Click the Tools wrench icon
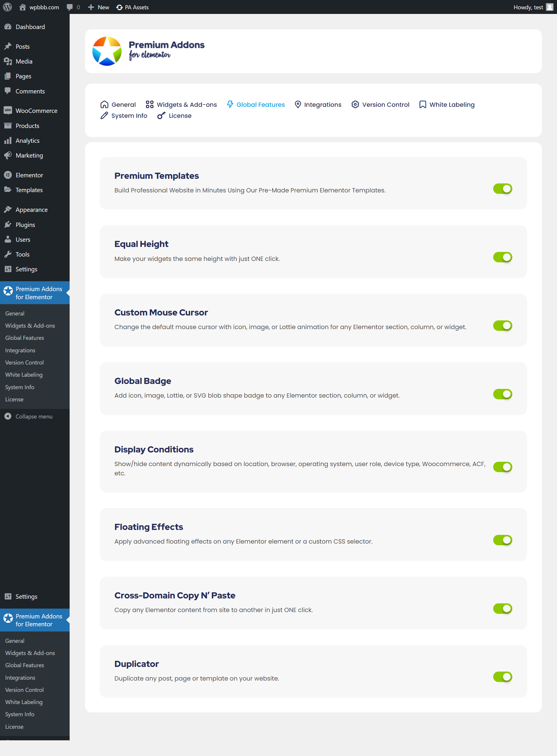The image size is (557, 756). (8, 254)
